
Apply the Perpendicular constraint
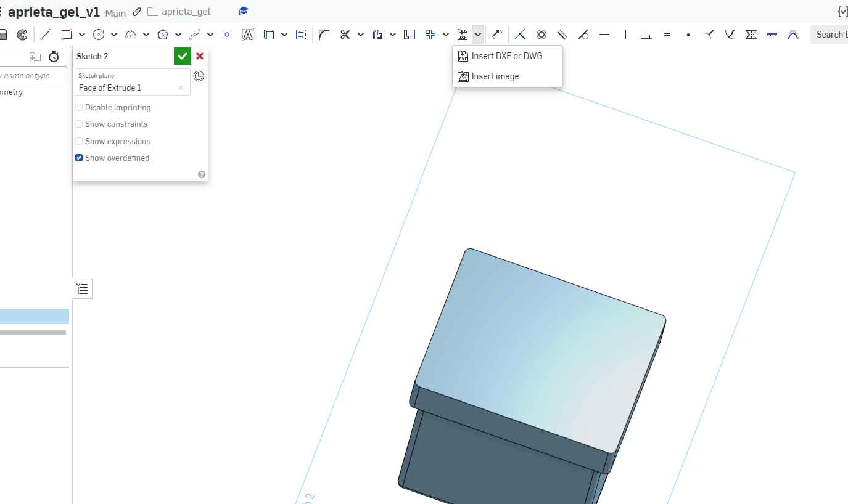(646, 35)
